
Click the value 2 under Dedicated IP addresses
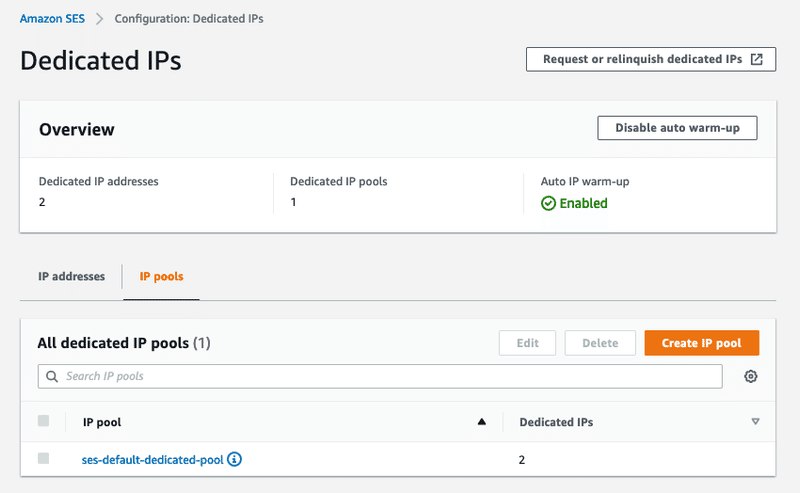coord(42,202)
